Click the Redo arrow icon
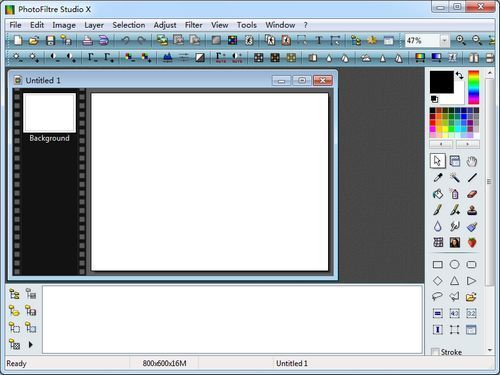 [x=141, y=41]
